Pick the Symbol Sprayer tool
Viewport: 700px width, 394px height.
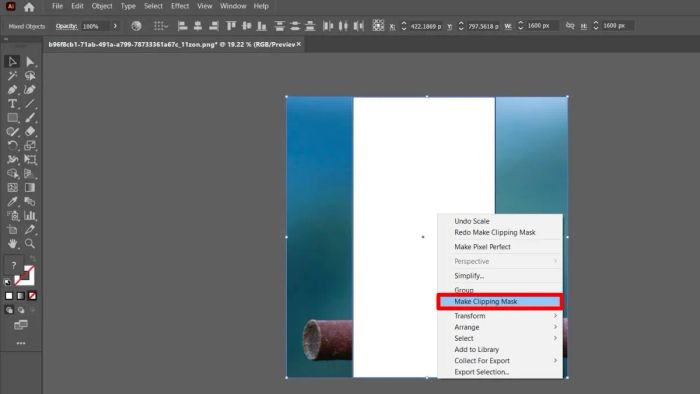tap(12, 216)
